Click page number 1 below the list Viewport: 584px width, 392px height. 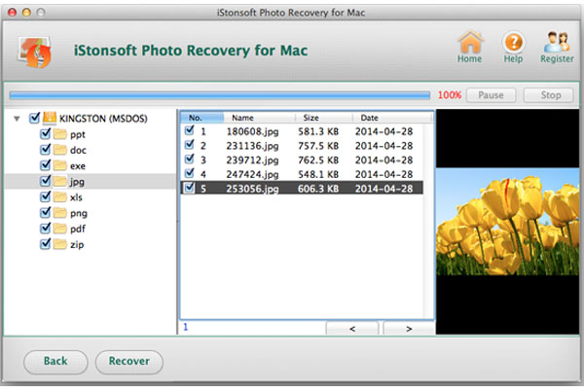[186, 327]
